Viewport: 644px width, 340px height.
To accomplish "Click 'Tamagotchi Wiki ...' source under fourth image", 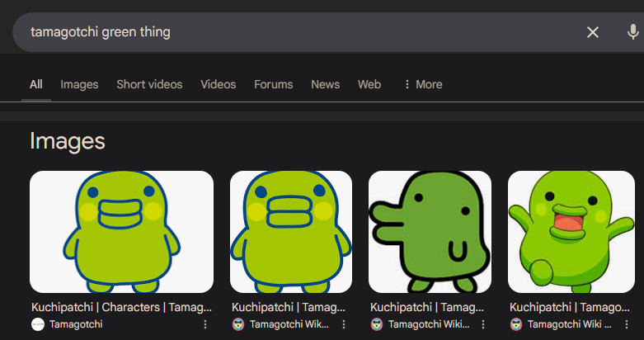I will [570, 324].
